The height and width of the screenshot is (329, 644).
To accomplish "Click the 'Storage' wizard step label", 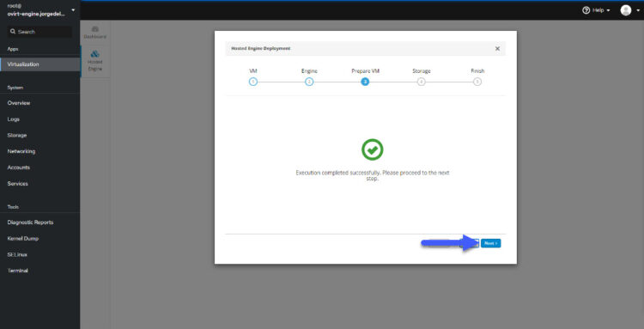I will pyautogui.click(x=422, y=71).
